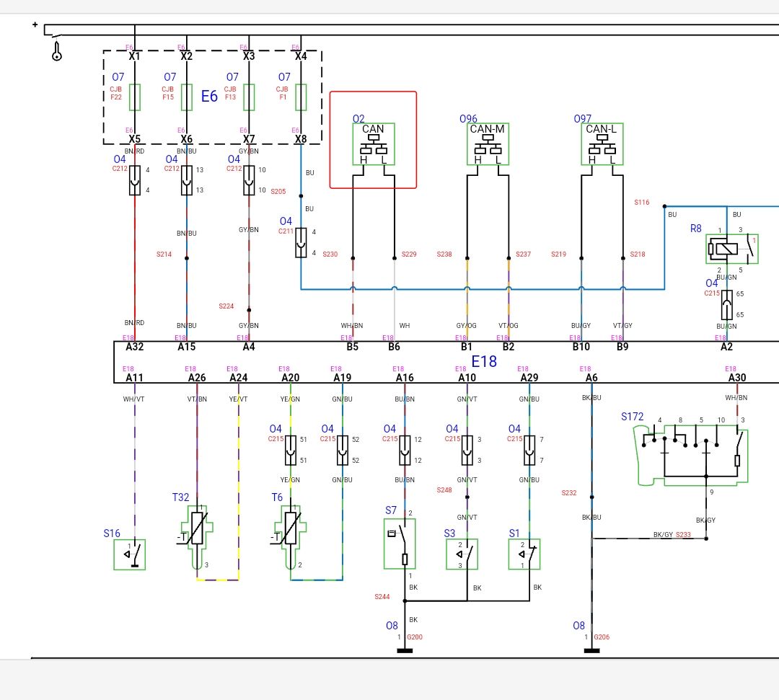The width and height of the screenshot is (779, 700).
Task: Follow the 04 reference beside C211
Action: coord(286,221)
